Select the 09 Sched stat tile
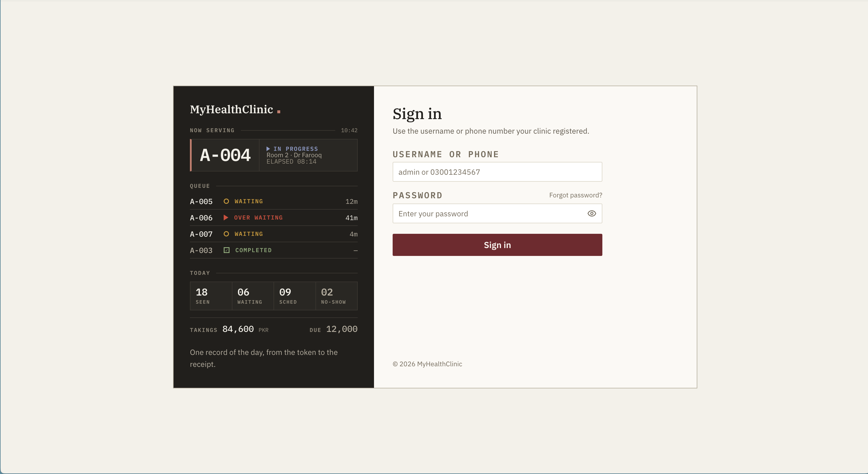 294,296
